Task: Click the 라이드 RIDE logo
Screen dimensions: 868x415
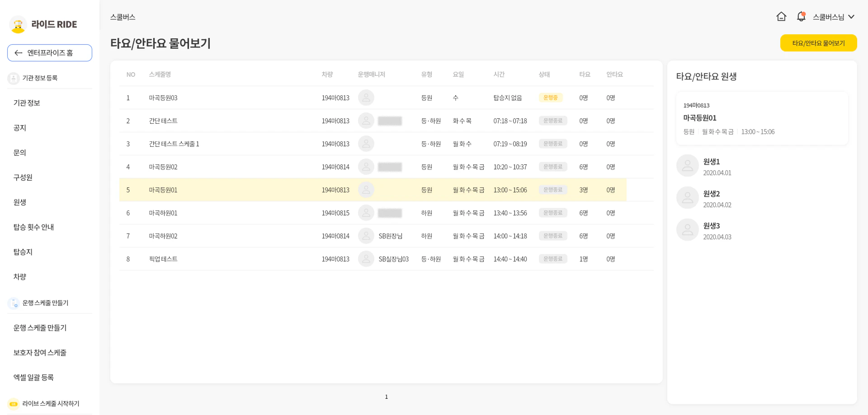Action: (x=43, y=24)
